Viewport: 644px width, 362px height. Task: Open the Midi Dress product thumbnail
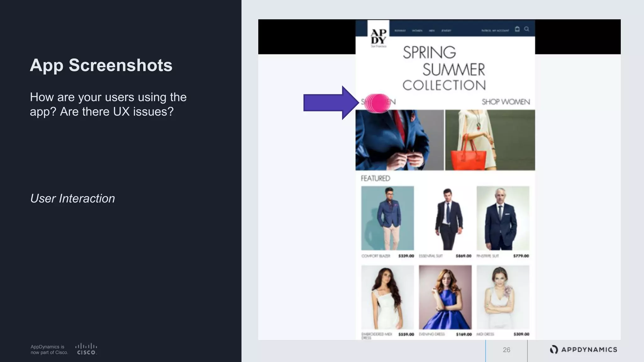pos(503,297)
